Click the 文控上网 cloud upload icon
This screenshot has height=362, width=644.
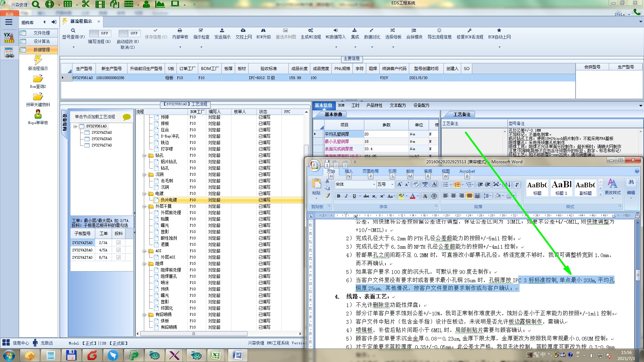coord(243,31)
